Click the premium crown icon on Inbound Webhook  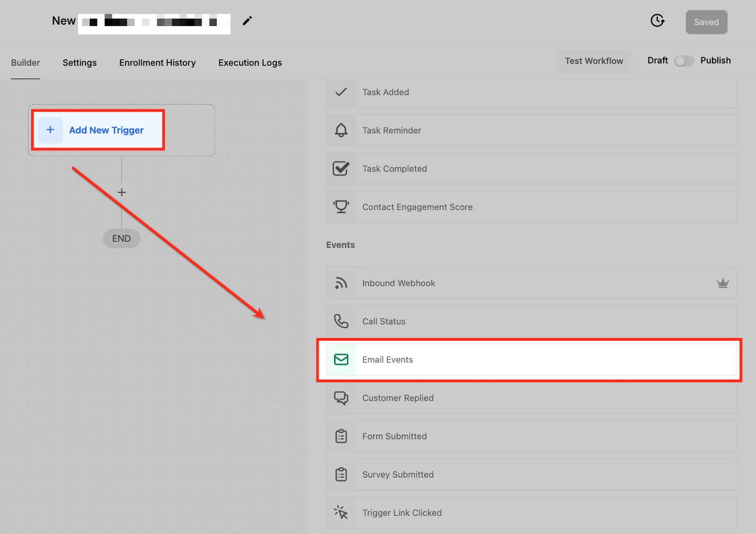pos(722,283)
